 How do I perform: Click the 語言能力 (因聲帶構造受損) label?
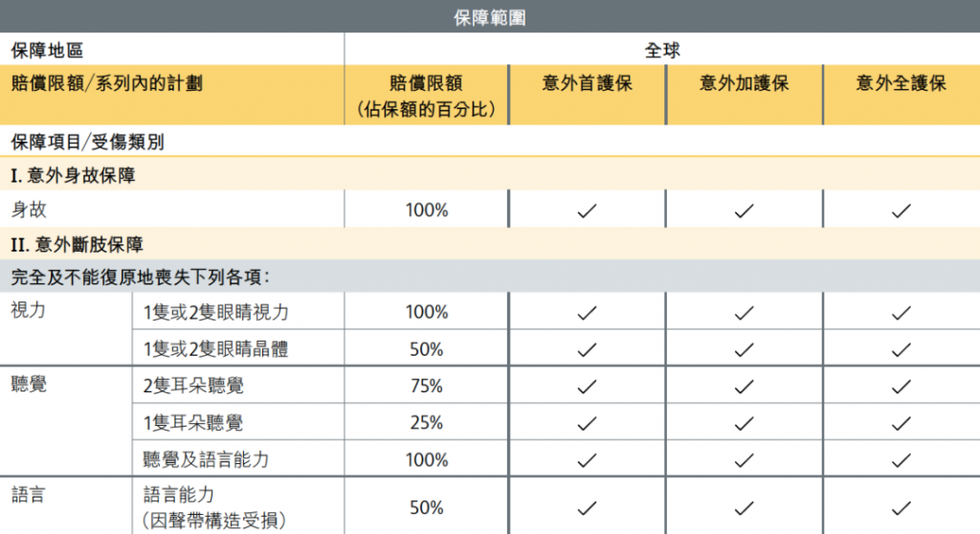214,507
